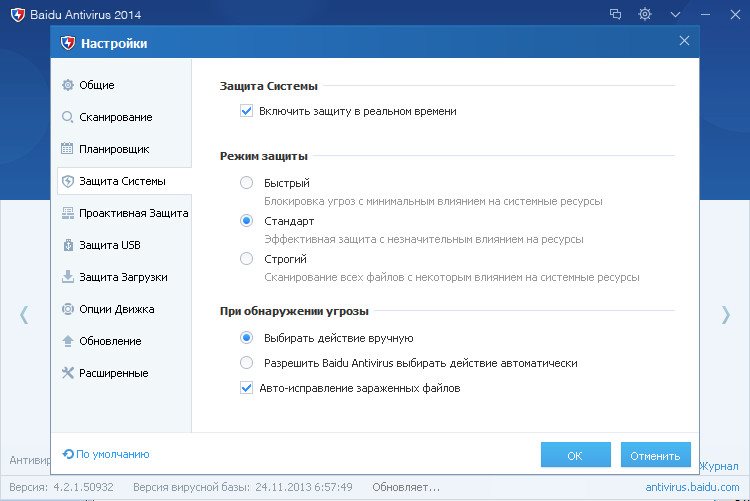Open main window settings gear icon

(x=645, y=14)
